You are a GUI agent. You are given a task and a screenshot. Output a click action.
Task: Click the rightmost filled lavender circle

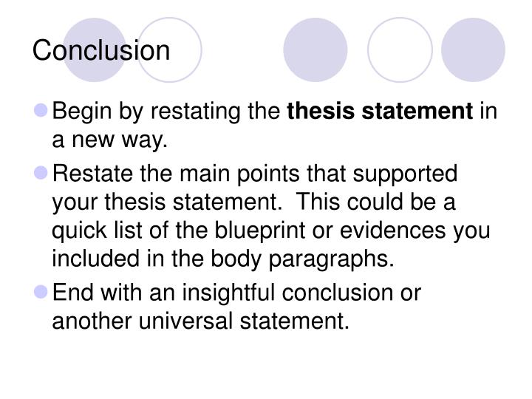pyautogui.click(x=474, y=50)
